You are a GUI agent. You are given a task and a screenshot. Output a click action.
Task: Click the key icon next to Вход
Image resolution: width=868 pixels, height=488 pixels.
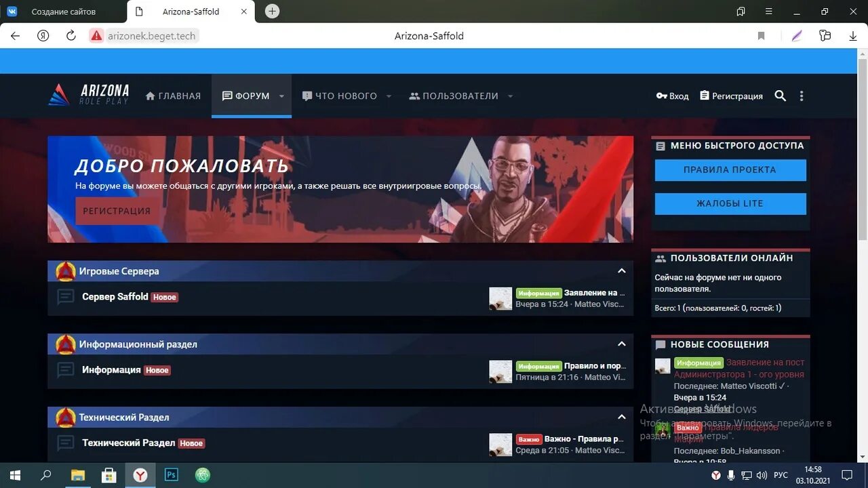point(663,96)
